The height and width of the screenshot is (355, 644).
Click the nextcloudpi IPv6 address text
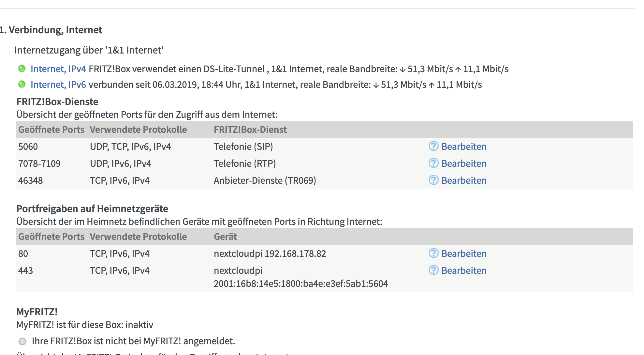pyautogui.click(x=300, y=284)
